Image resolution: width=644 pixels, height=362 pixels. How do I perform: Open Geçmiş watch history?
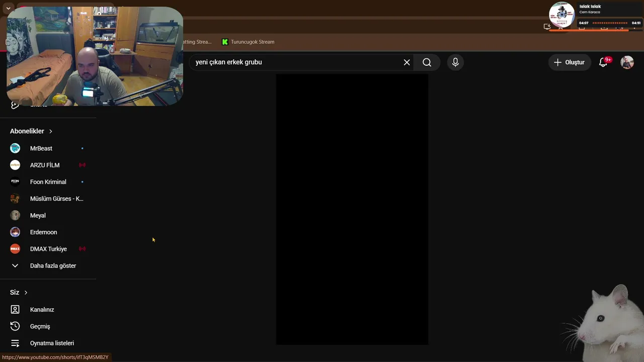48,326
